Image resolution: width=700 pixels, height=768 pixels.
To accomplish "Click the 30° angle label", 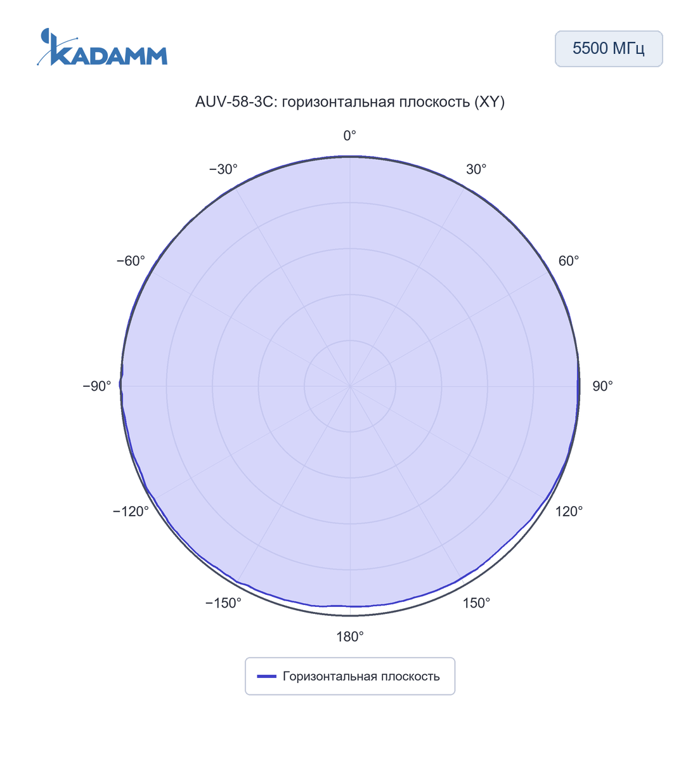I will (x=477, y=169).
